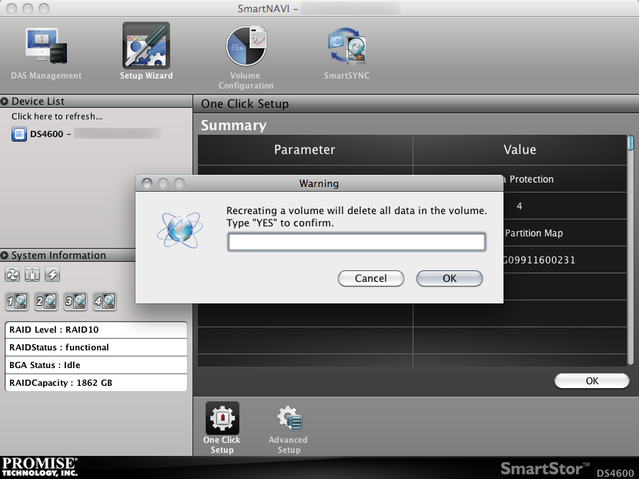
Task: Select disk 4 icon
Action: click(x=104, y=300)
